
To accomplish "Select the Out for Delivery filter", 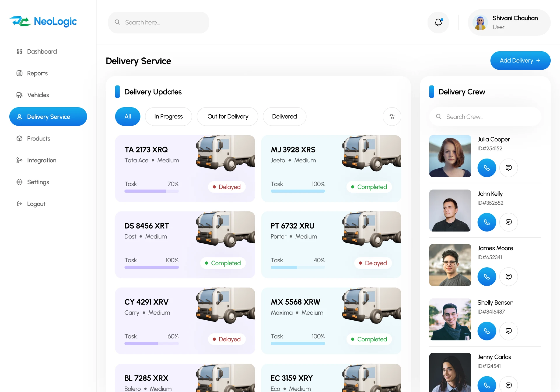I will 228,116.
